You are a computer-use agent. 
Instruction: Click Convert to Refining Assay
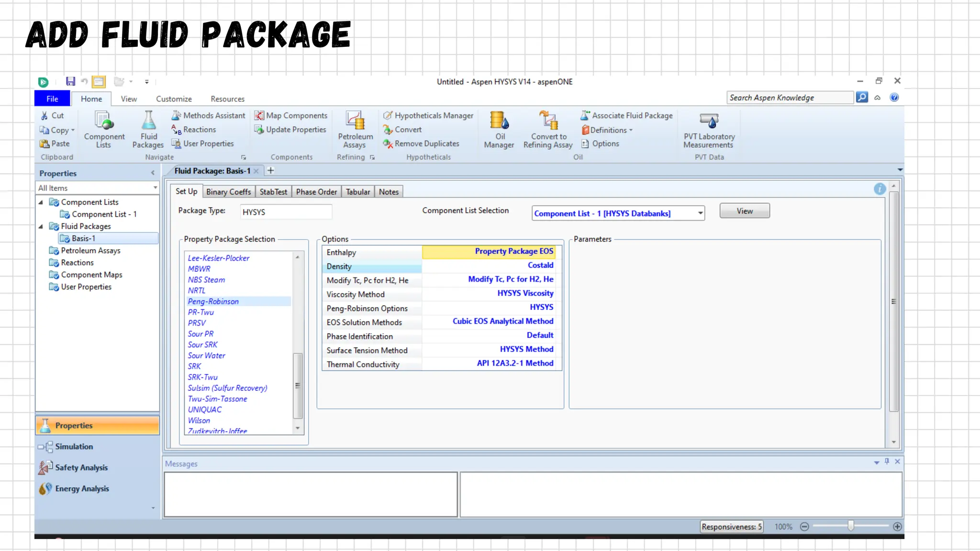[548, 130]
